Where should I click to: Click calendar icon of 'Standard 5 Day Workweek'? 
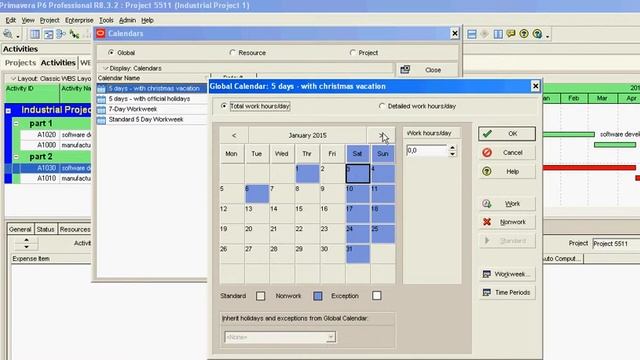tap(101, 120)
